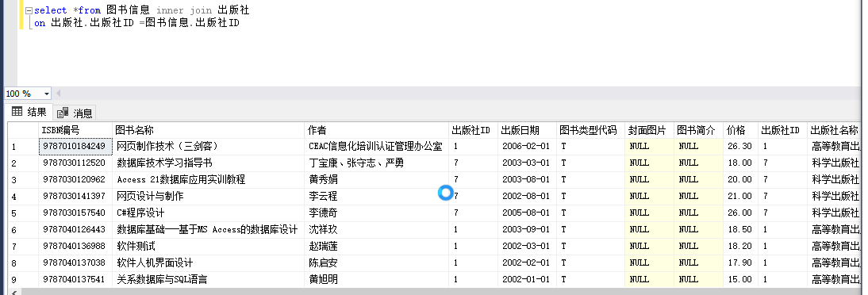
Task: Place cursor on 'on 出版社.出版社ID' SQL line
Action: coord(136,23)
